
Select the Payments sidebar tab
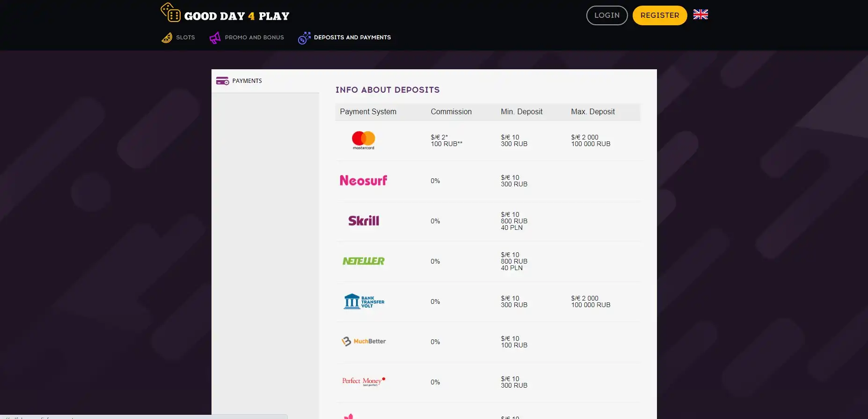(247, 81)
